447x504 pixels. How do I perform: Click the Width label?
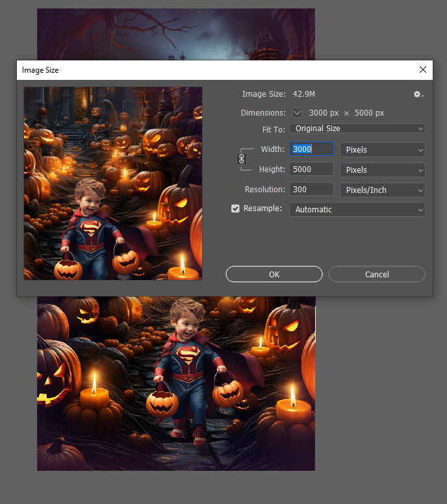tap(273, 149)
